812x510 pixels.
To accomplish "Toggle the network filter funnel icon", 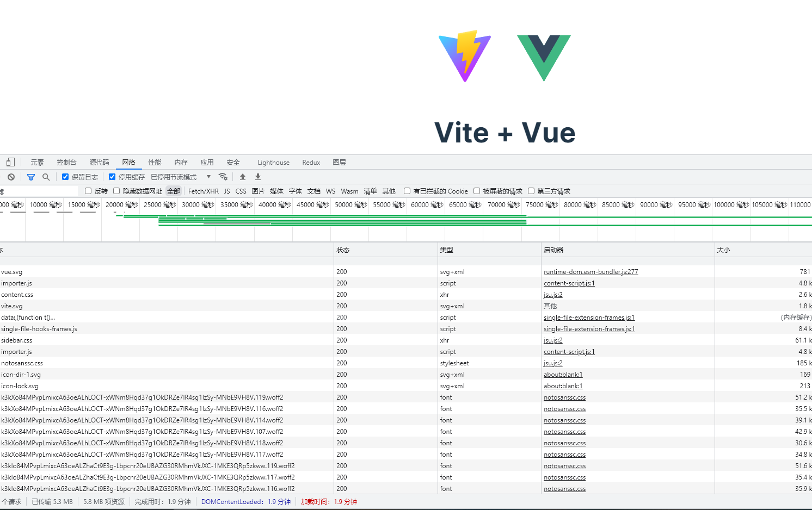I will [31, 177].
